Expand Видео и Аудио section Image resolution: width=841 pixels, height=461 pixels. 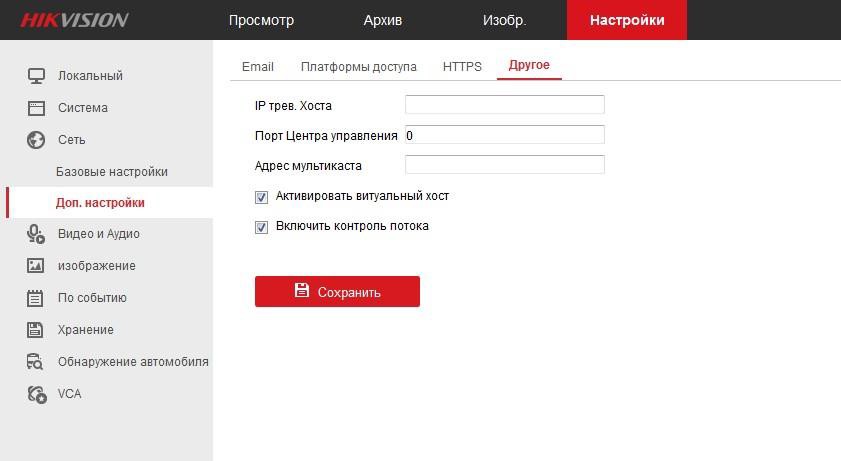point(99,234)
